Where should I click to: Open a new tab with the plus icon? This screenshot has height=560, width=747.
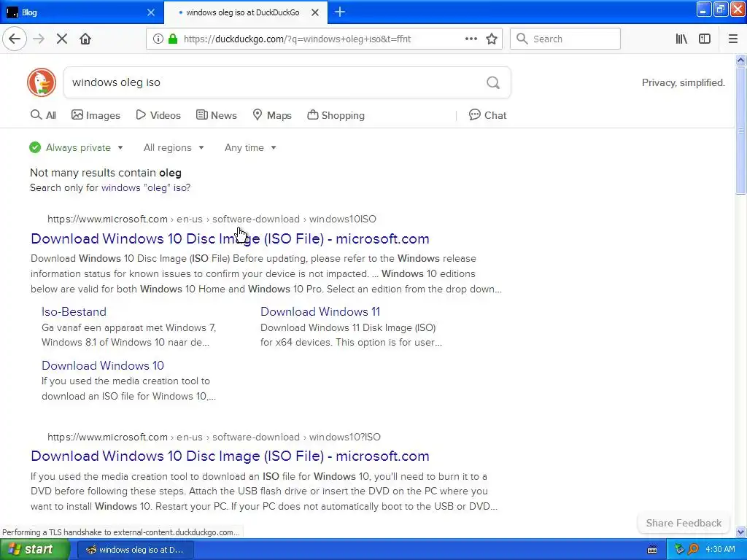pos(340,12)
